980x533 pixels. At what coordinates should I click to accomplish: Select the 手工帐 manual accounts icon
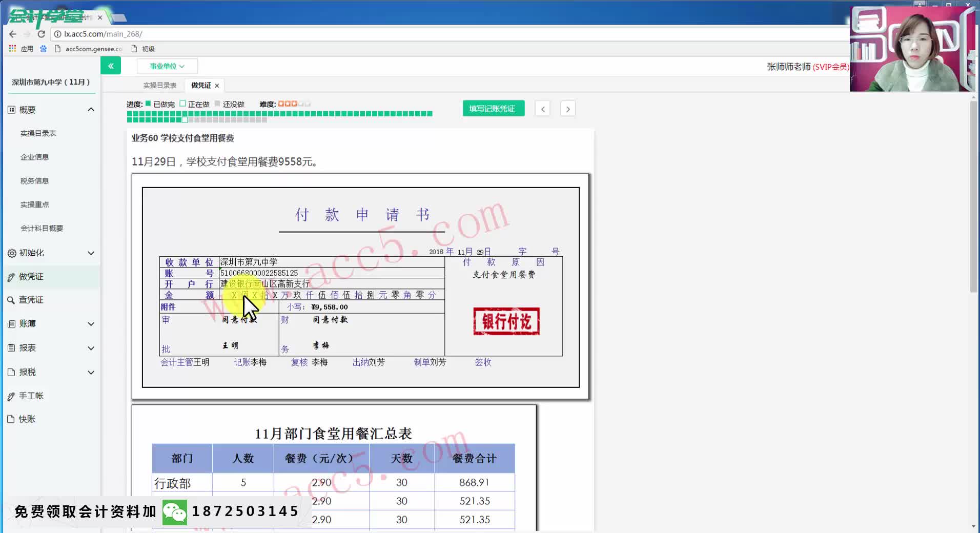[x=11, y=395]
